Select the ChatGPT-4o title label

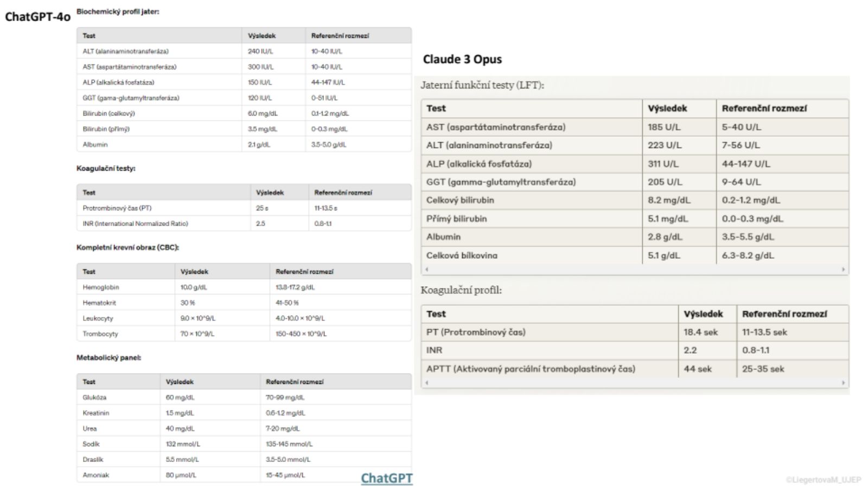(x=37, y=17)
